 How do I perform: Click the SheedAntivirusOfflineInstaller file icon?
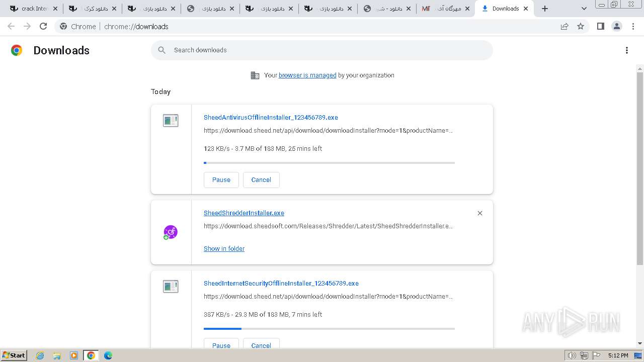point(171,121)
